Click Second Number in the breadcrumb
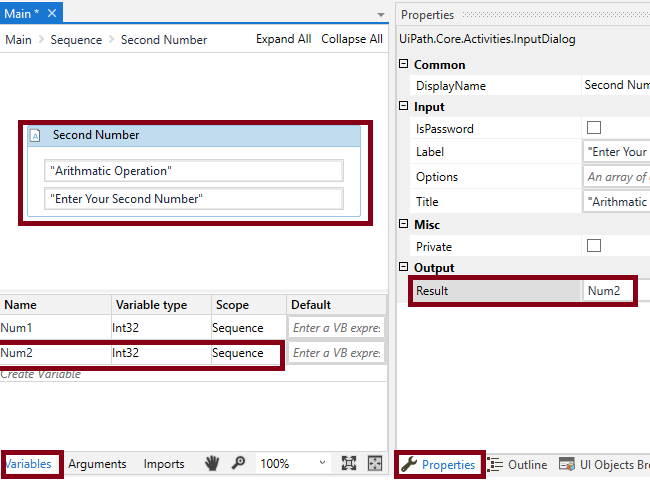 164,40
